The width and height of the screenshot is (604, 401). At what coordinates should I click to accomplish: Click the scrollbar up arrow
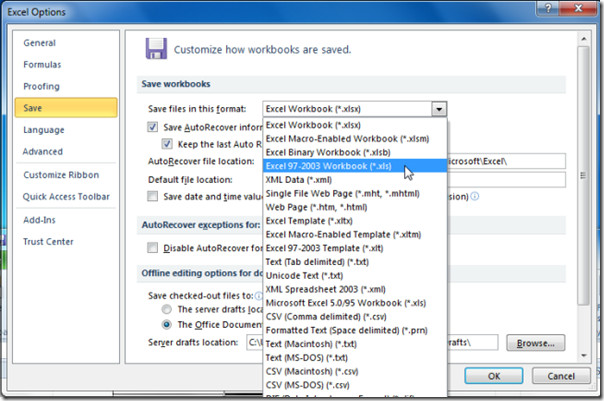point(584,39)
